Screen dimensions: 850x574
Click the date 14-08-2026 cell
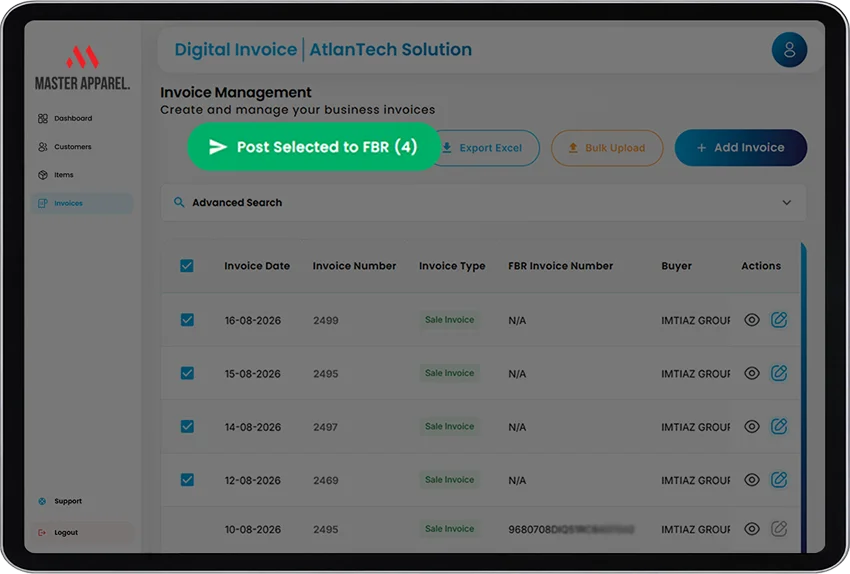(253, 428)
